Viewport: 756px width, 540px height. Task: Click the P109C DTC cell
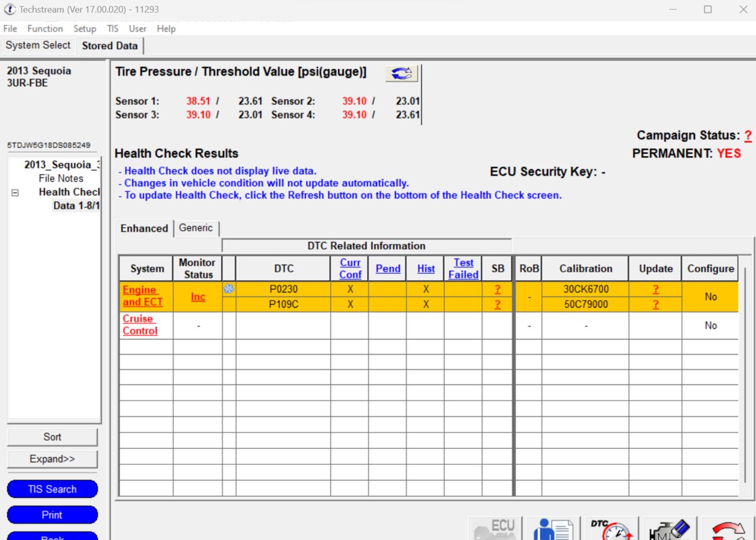click(283, 305)
